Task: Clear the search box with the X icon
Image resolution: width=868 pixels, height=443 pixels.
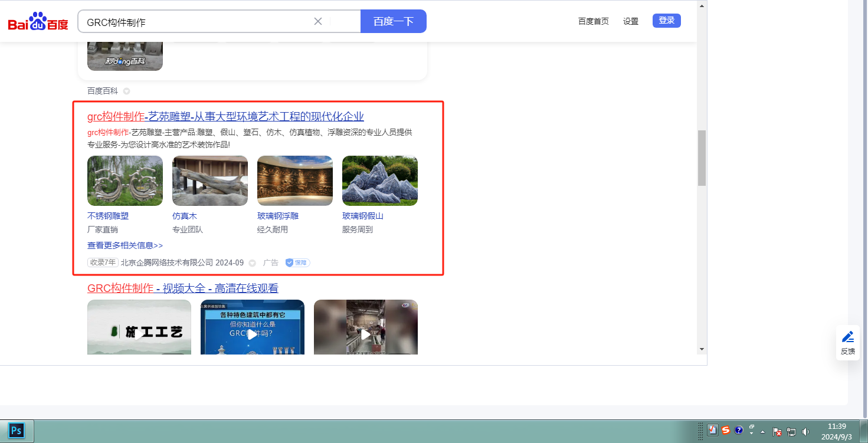Action: tap(318, 21)
